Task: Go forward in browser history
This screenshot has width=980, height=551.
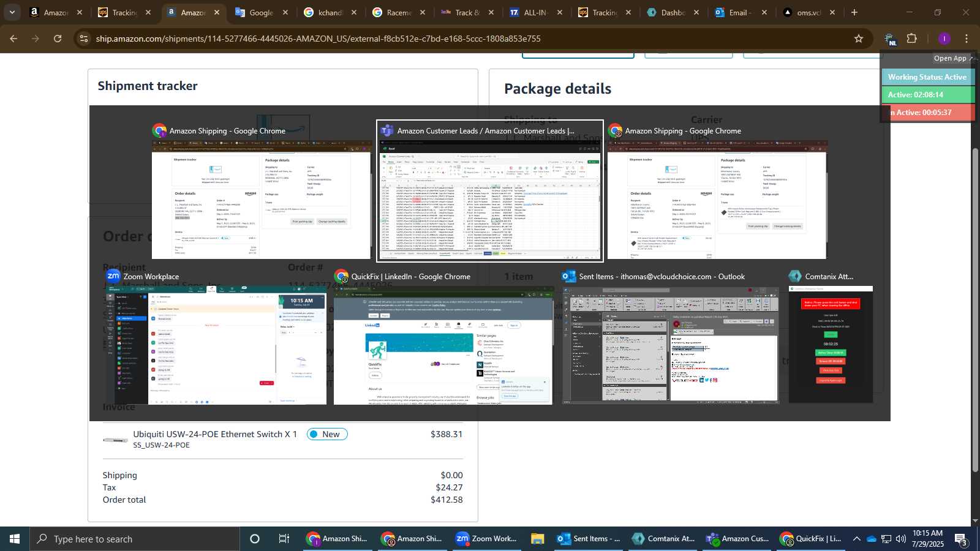Action: click(x=36, y=39)
